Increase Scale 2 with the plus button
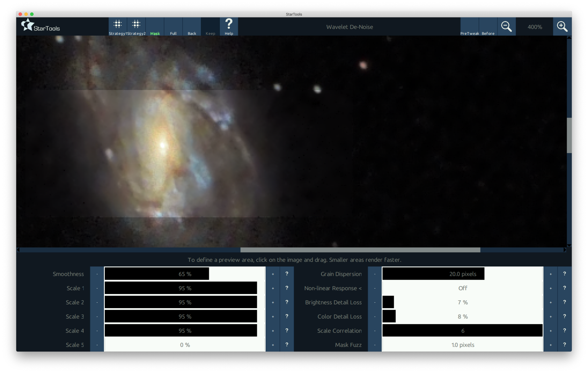 click(x=273, y=302)
